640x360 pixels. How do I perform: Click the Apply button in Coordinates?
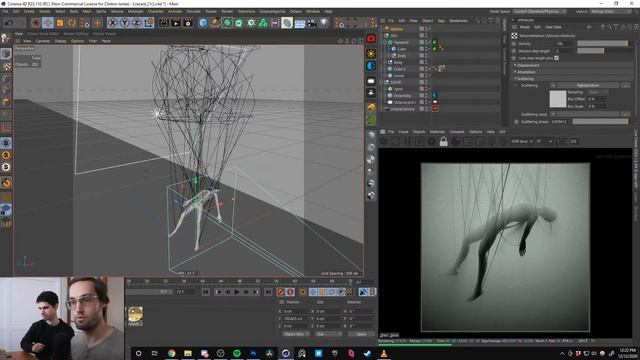click(361, 334)
